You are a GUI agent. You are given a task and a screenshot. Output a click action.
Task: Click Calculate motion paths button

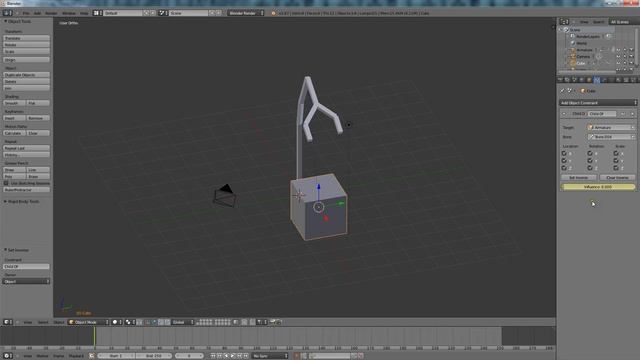pos(15,133)
